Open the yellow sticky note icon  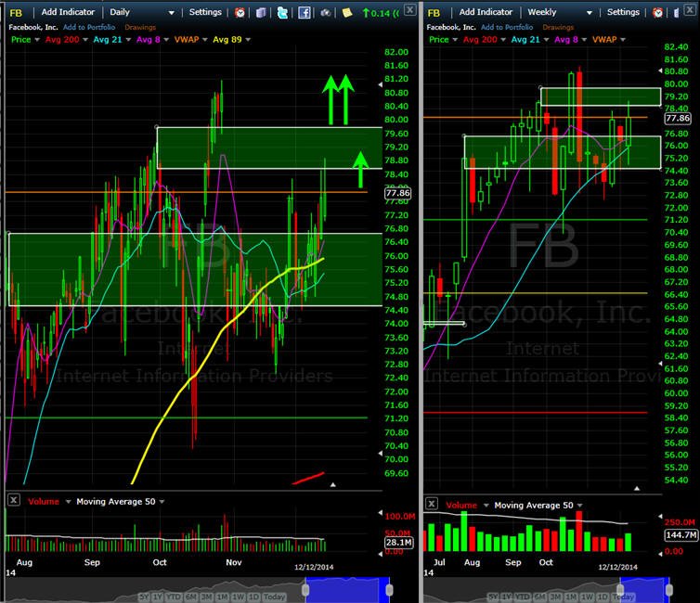[347, 12]
